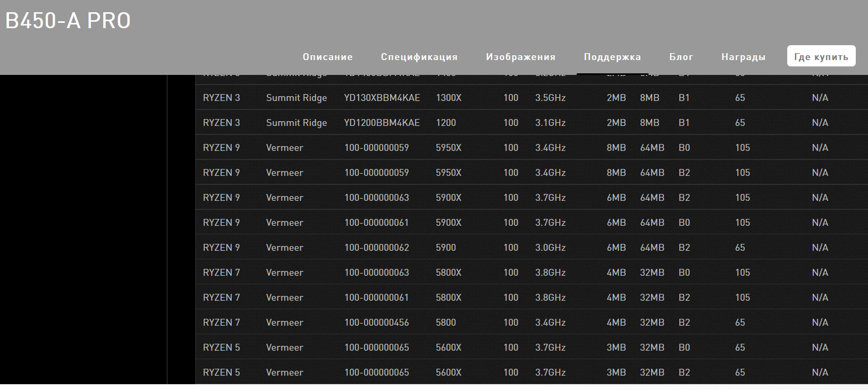Select Summit Ridge in the YD1200BBM4KAE row
Image resolution: width=868 pixels, height=390 pixels.
point(297,123)
